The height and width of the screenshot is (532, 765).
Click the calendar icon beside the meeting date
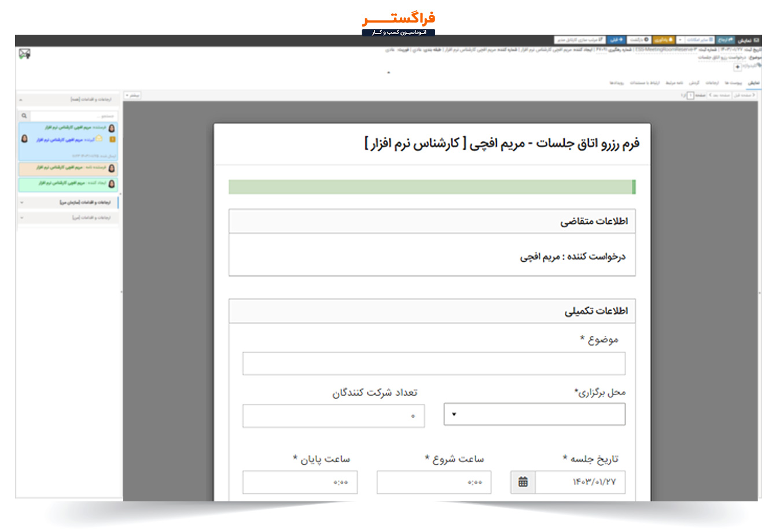(523, 482)
